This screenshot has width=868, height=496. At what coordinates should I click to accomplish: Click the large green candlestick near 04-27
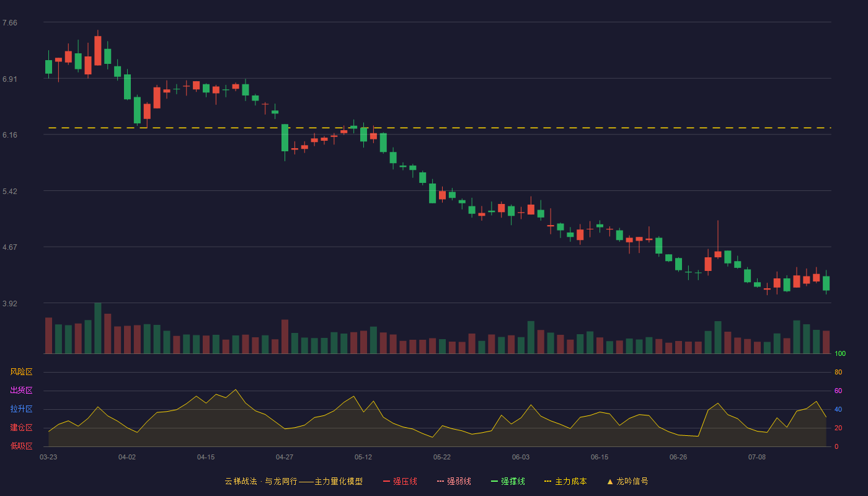[285, 138]
